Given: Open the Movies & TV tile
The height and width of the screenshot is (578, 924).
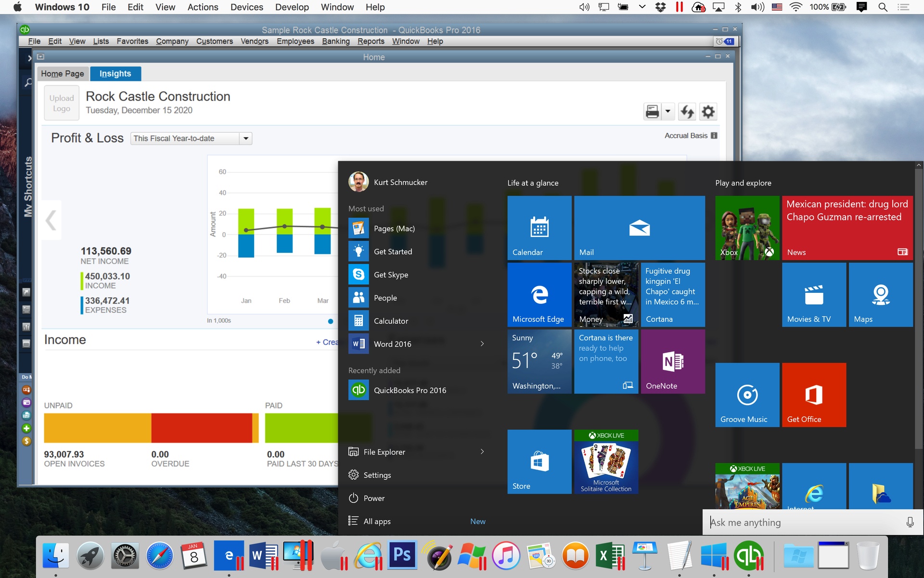Looking at the screenshot, I should tap(814, 295).
